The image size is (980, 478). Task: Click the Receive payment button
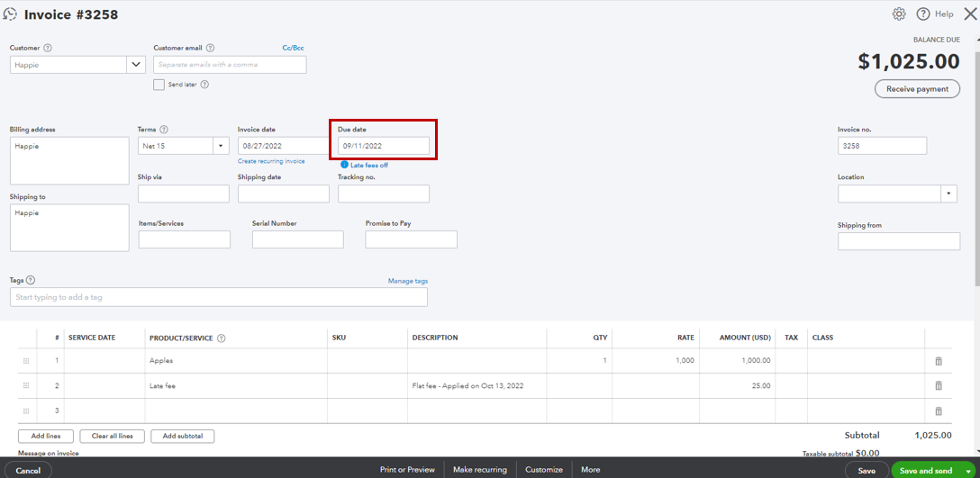point(917,89)
